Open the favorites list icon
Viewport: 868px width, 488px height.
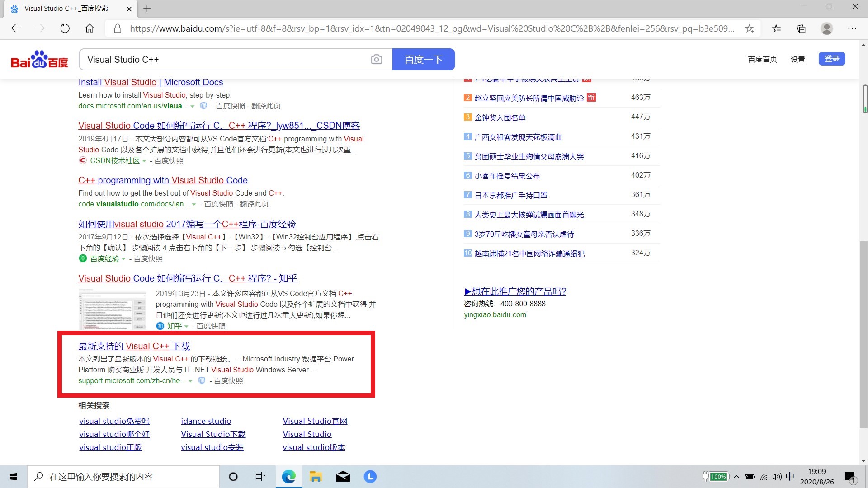point(776,28)
